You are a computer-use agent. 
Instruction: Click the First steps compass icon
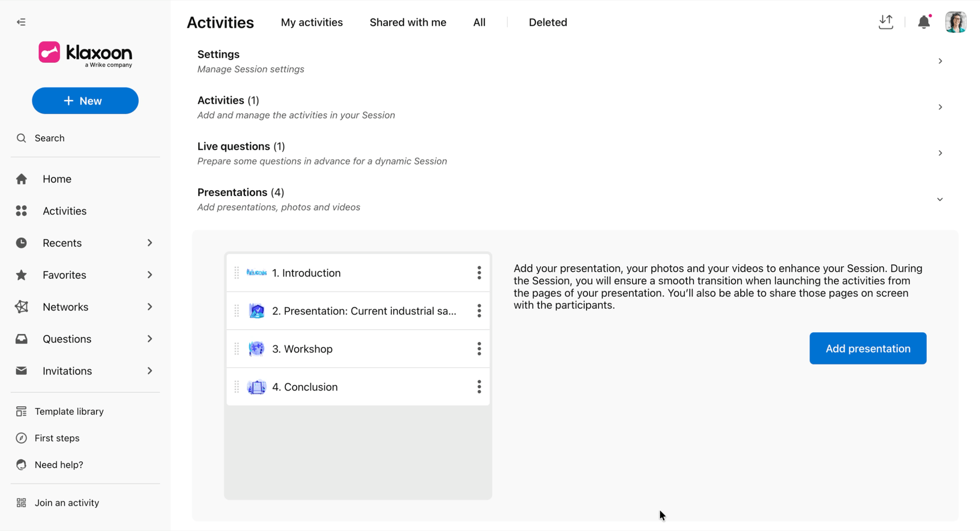point(21,438)
